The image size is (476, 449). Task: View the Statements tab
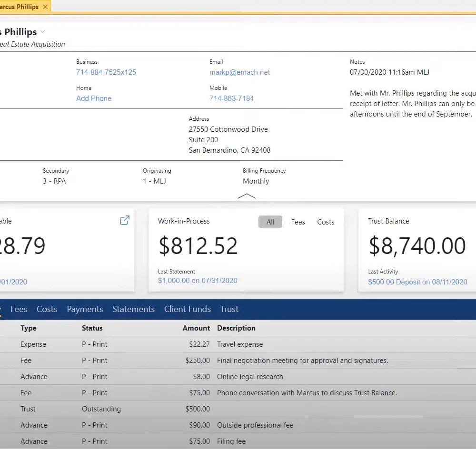[x=134, y=309]
